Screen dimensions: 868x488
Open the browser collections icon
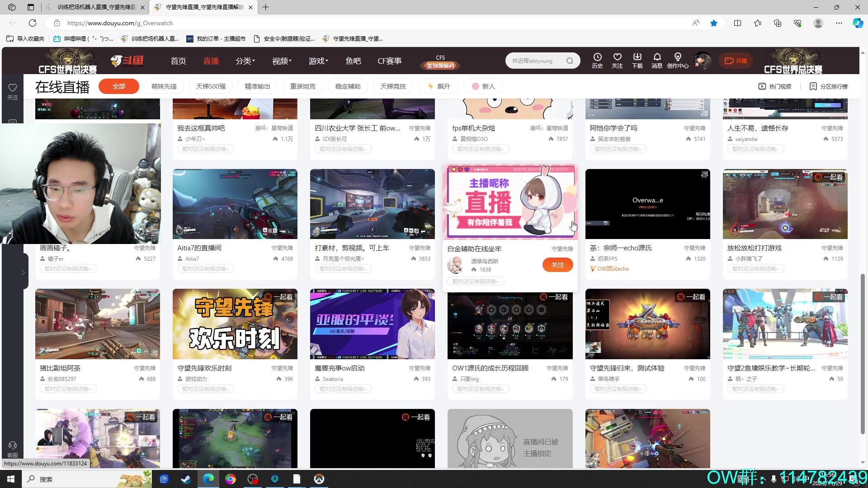(x=778, y=23)
